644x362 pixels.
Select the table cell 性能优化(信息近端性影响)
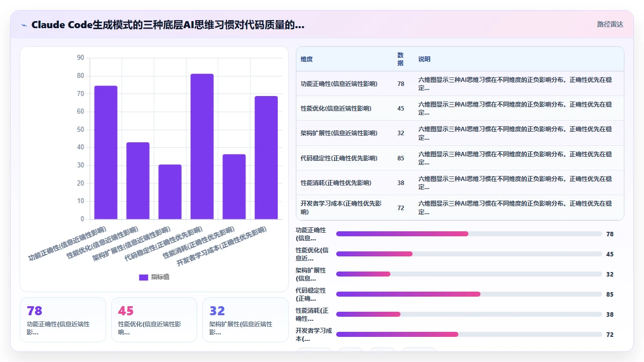tap(336, 109)
